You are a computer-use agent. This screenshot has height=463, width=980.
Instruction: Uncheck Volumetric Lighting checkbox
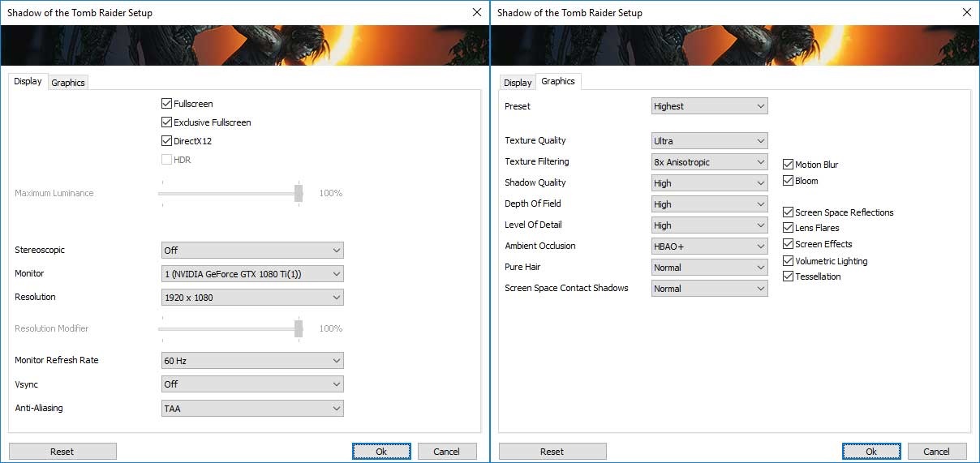point(788,261)
